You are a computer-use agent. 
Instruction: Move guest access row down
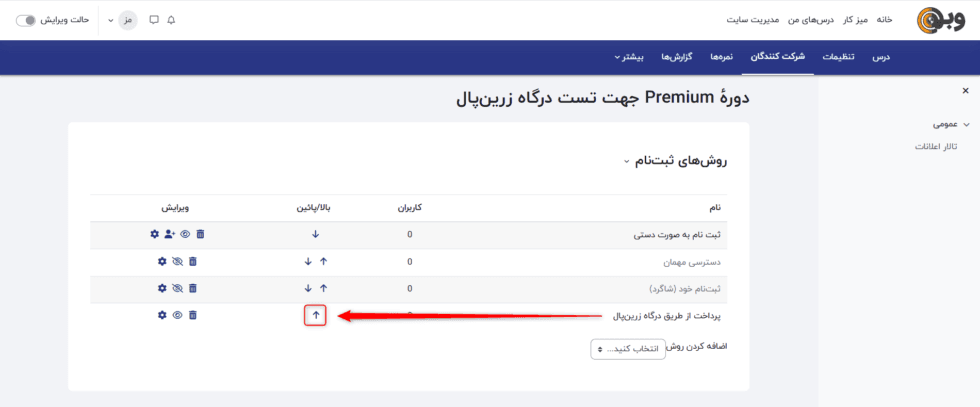308,261
